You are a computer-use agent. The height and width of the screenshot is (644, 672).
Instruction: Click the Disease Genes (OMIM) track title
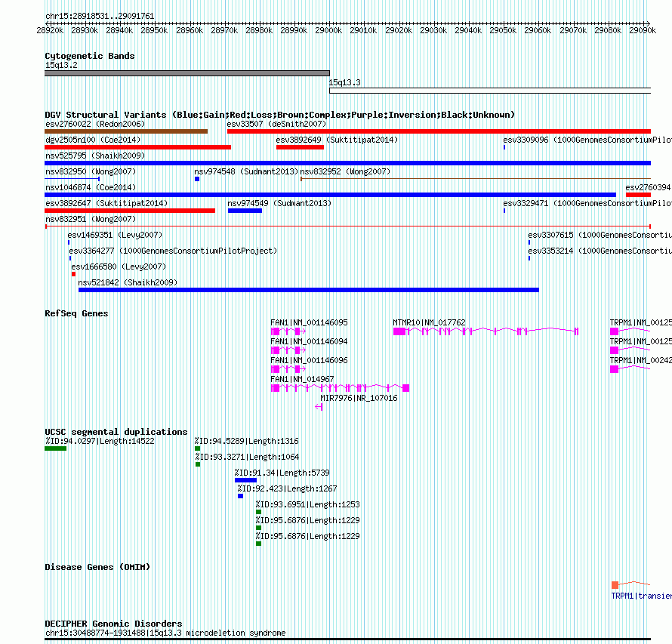[x=97, y=567]
